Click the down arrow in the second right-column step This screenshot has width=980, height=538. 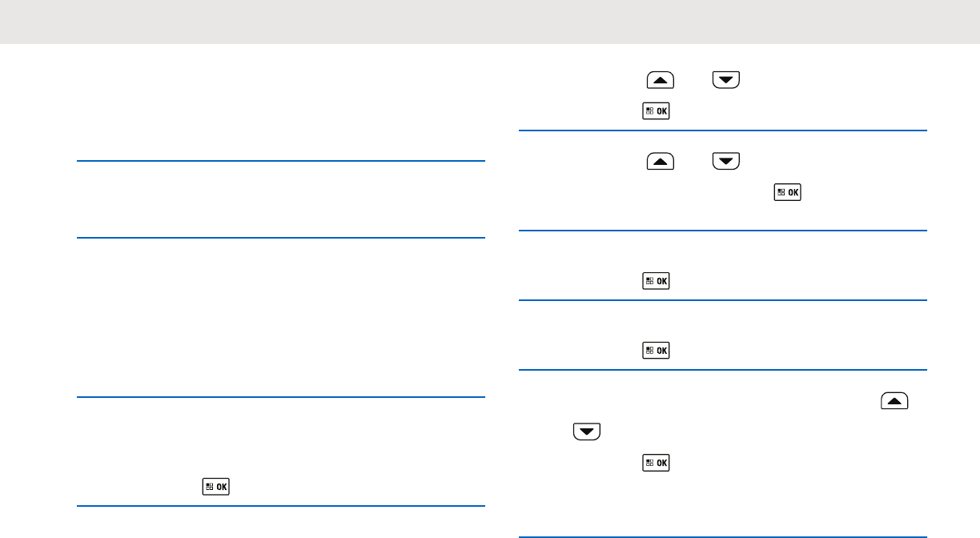tap(725, 162)
